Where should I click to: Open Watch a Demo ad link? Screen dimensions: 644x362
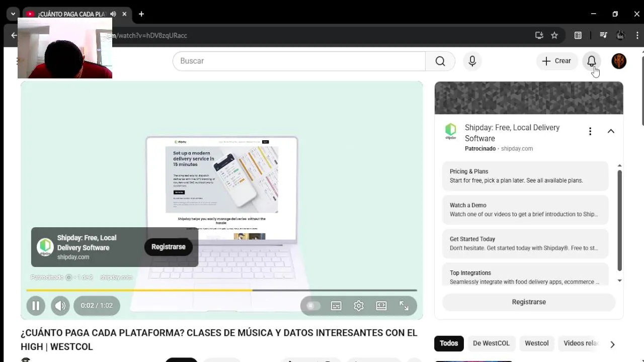525,210
